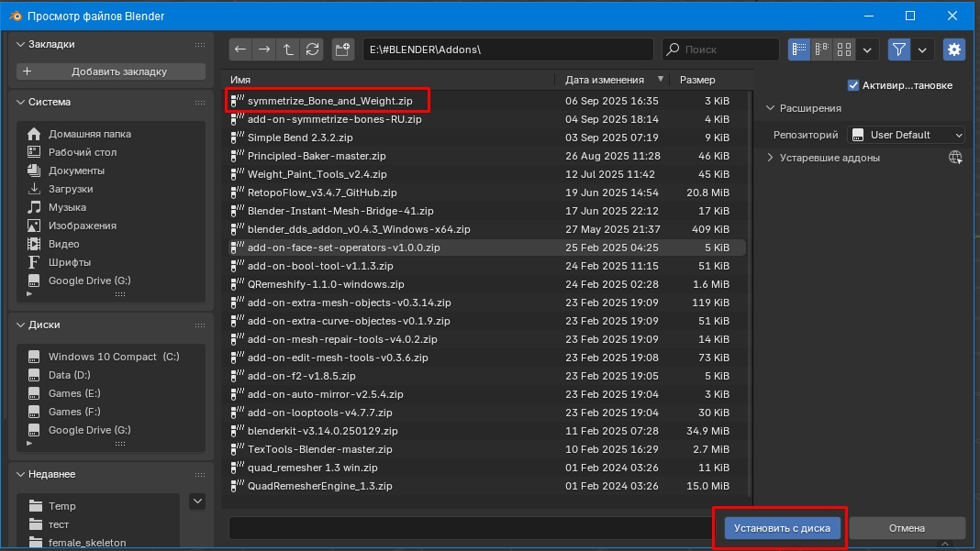Collapse the Диски panel
980x551 pixels.
pyautogui.click(x=20, y=325)
